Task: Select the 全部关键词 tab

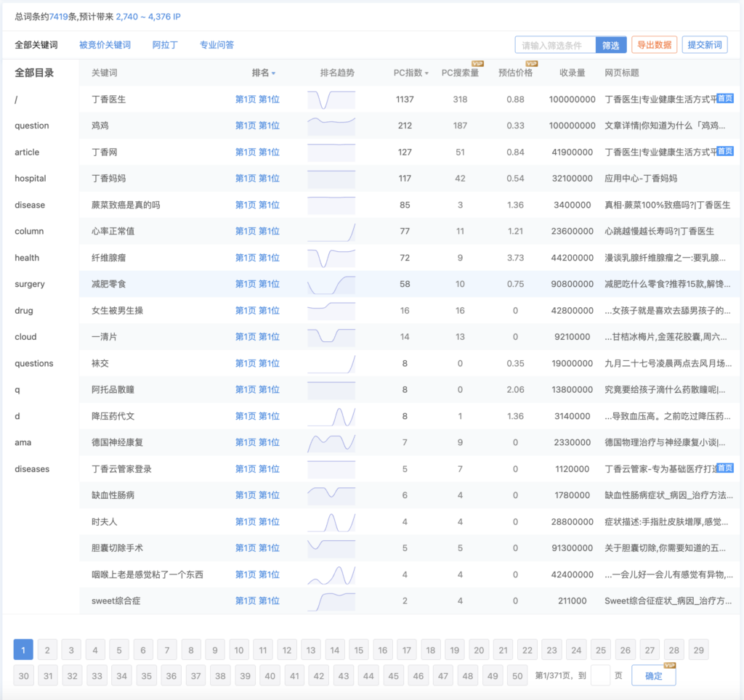Action: tap(36, 45)
